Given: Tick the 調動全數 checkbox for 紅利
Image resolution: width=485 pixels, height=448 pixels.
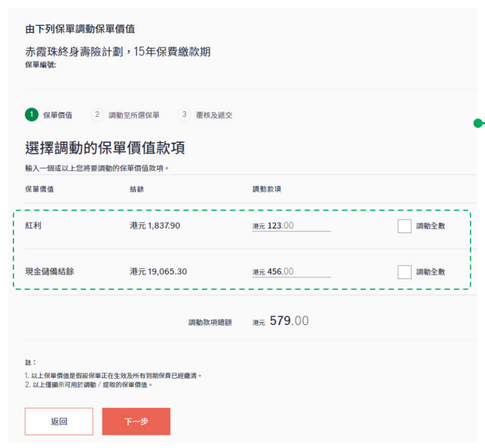Looking at the screenshot, I should tap(404, 226).
